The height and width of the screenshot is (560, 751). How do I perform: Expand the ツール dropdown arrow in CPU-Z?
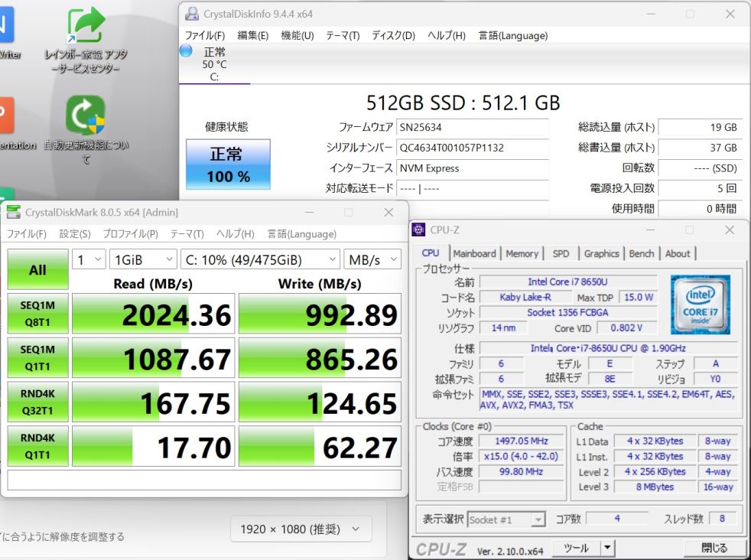coord(607,548)
